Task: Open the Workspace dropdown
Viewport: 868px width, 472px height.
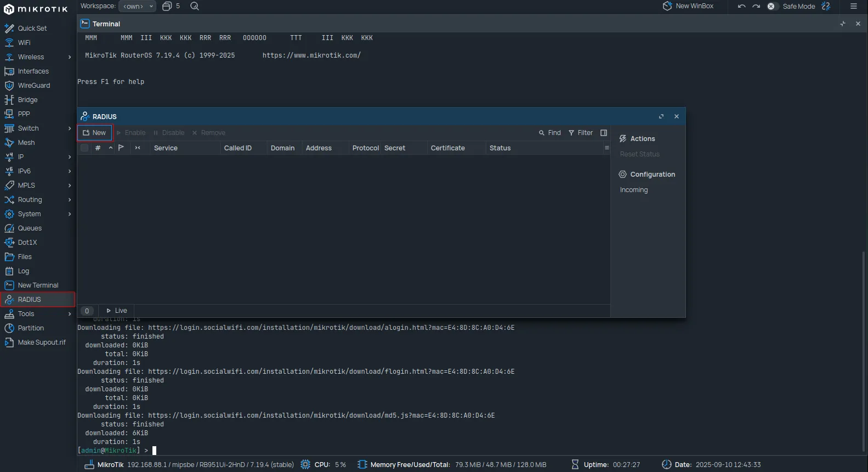Action: click(137, 6)
